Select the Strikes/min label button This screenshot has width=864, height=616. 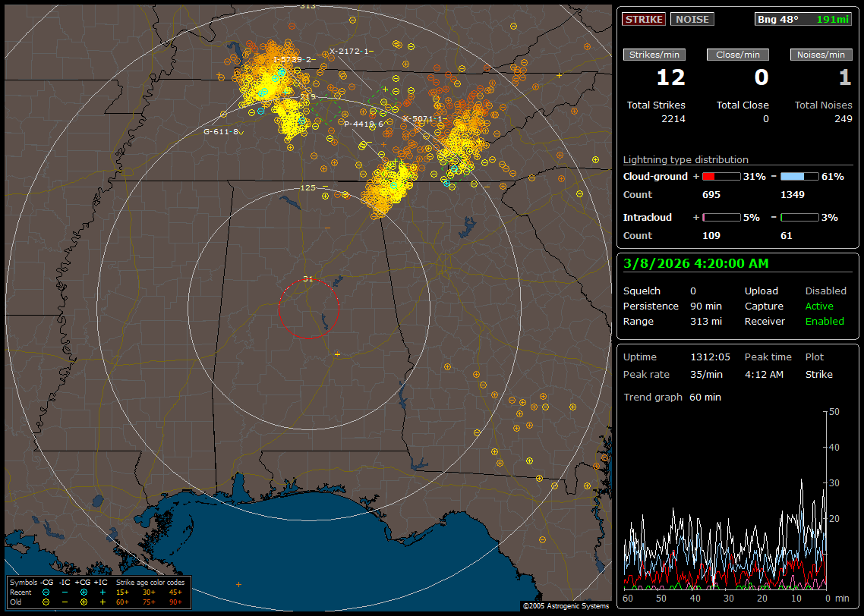click(654, 55)
